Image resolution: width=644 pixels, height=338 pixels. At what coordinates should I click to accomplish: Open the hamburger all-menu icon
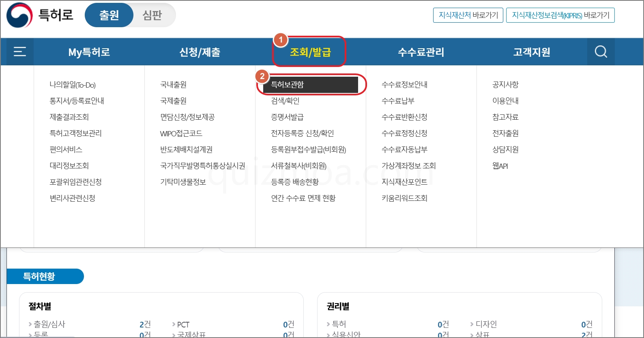[x=19, y=52]
